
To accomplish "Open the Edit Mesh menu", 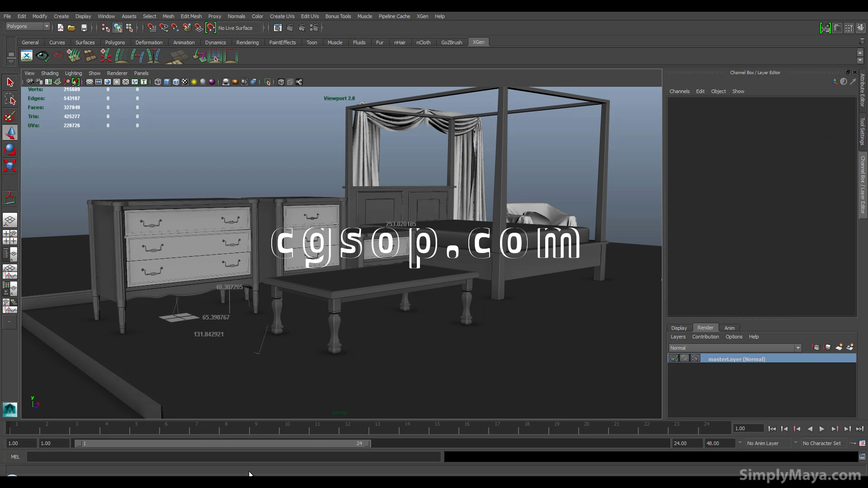I will coord(191,16).
